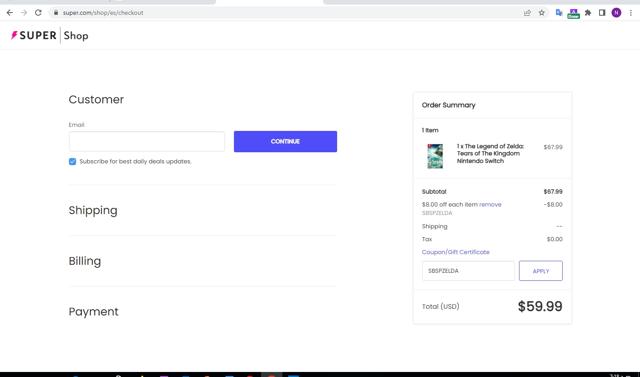Focus the Email input field
Image resolution: width=640 pixels, height=377 pixels.
pyautogui.click(x=147, y=142)
